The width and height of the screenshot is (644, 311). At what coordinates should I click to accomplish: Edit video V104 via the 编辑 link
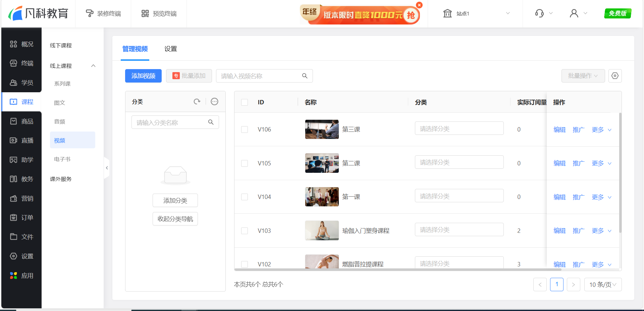(559, 197)
